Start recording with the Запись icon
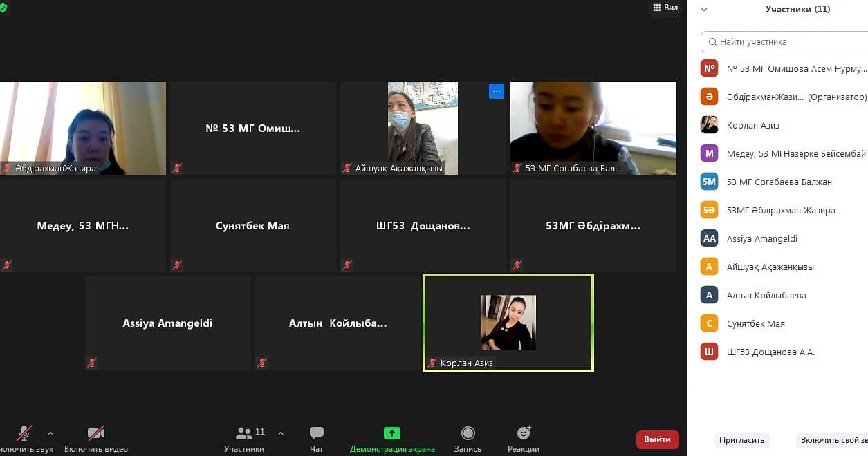Image resolution: width=868 pixels, height=456 pixels. (468, 433)
